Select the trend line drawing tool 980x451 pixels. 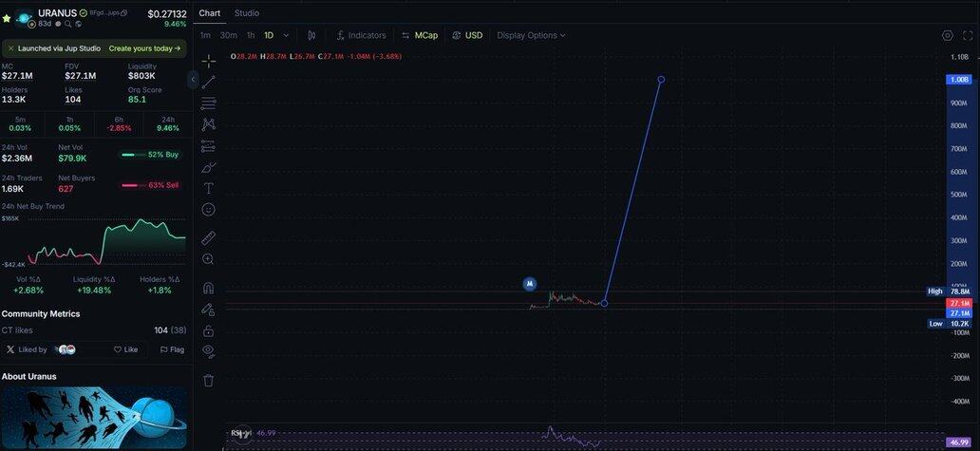209,83
